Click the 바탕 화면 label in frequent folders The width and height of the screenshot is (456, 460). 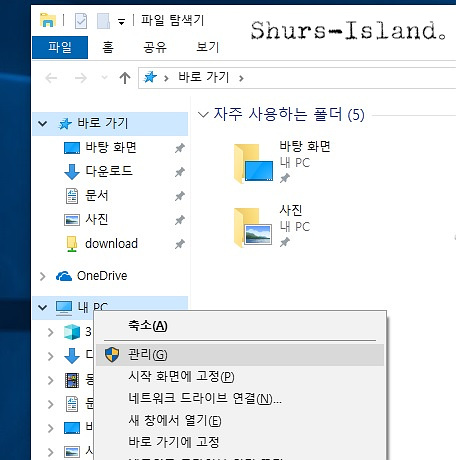[x=305, y=146]
